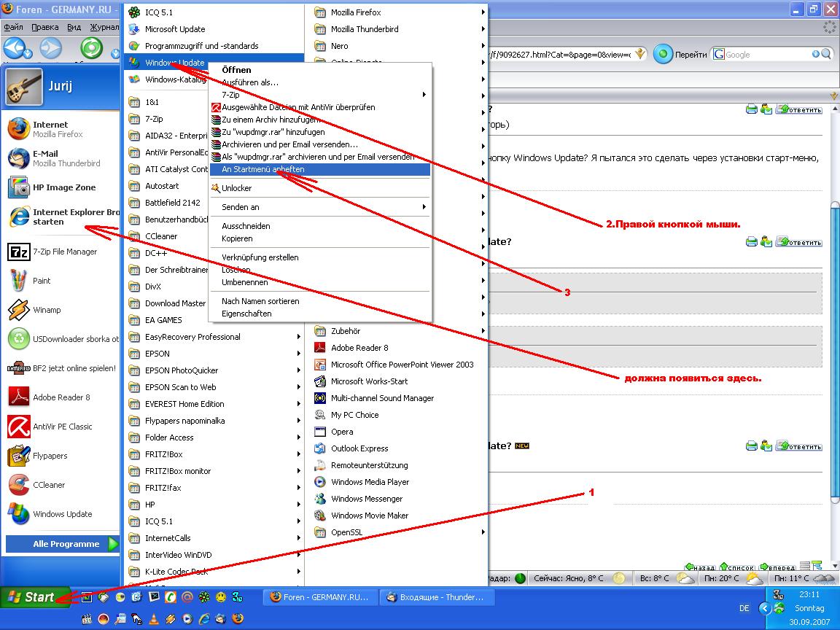Expand the Nero program folder

(x=396, y=46)
